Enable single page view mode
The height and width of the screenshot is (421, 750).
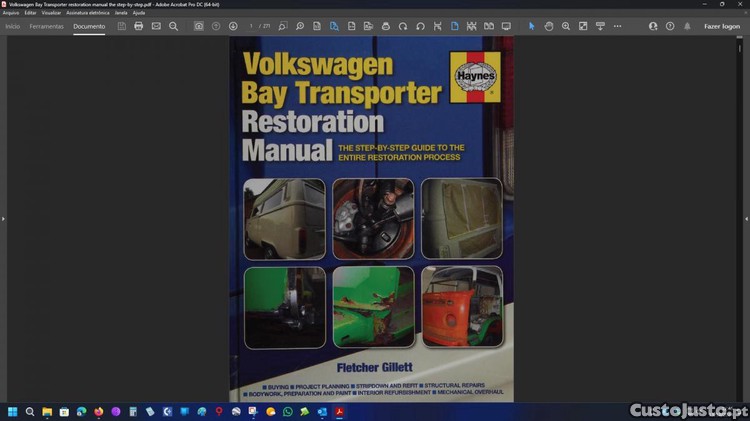pyautogui.click(x=454, y=26)
